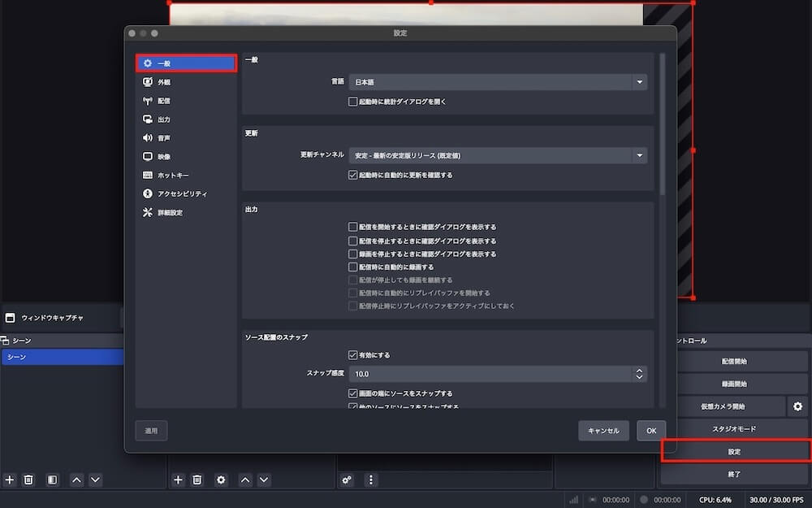Move scene up with the up arrow
The width and height of the screenshot is (812, 508).
tap(76, 480)
